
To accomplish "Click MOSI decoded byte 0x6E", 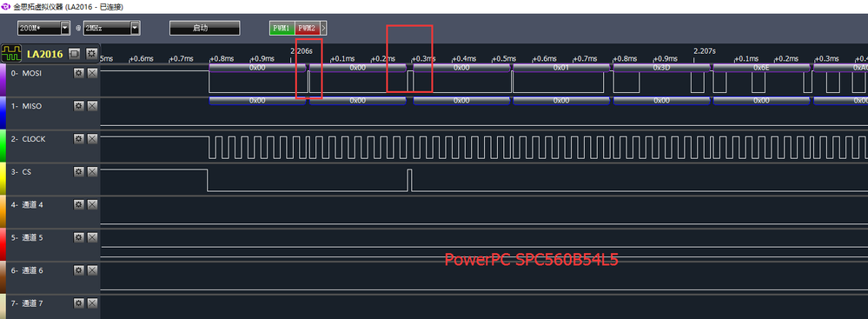I will coord(762,68).
